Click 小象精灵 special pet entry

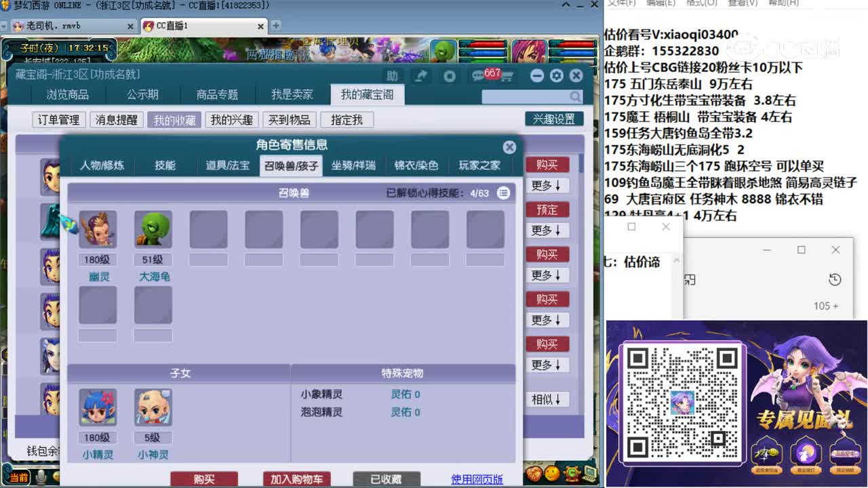(322, 394)
